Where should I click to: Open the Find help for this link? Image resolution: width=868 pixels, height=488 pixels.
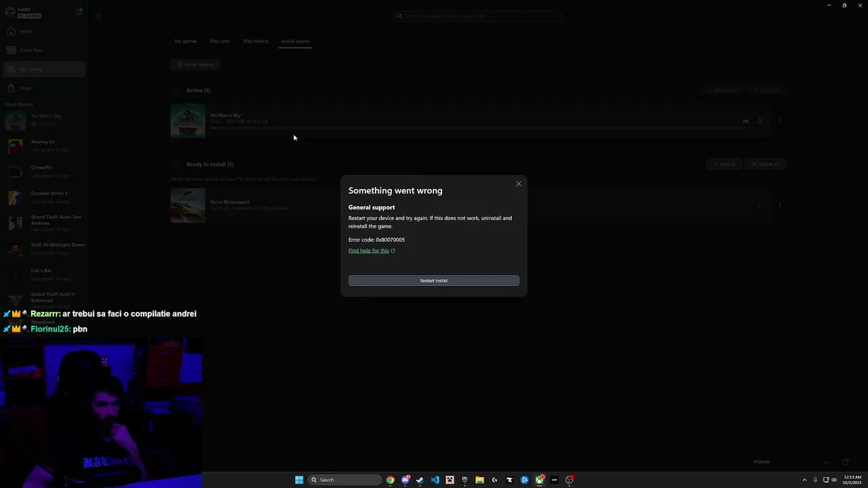372,251
